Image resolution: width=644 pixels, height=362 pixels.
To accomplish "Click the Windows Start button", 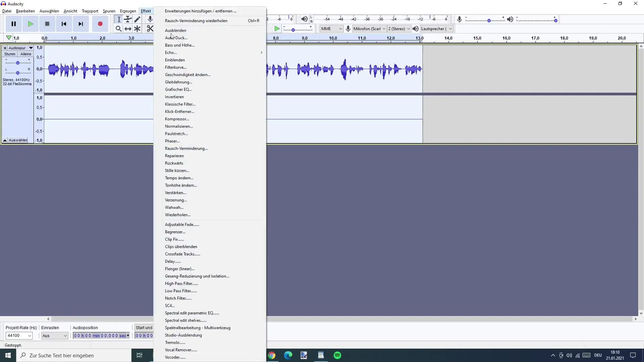I will pyautogui.click(x=8, y=355).
